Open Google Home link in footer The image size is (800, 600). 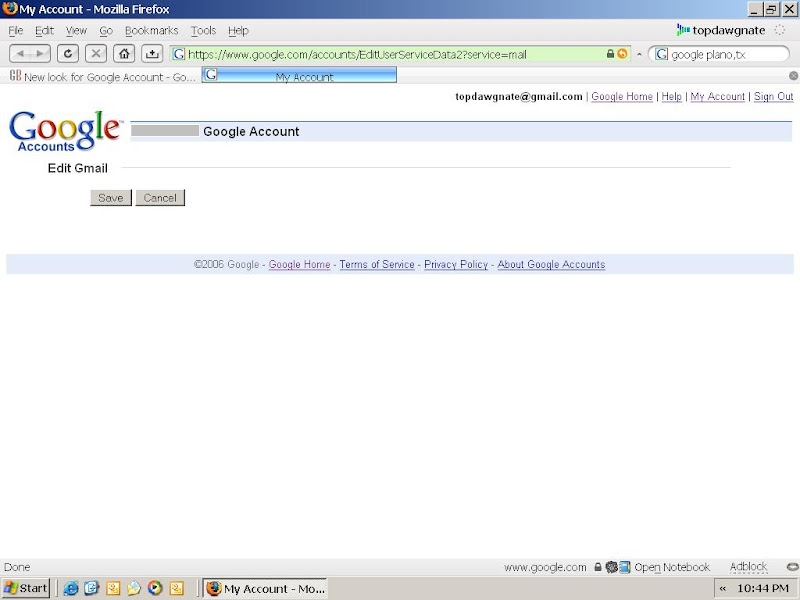[299, 264]
